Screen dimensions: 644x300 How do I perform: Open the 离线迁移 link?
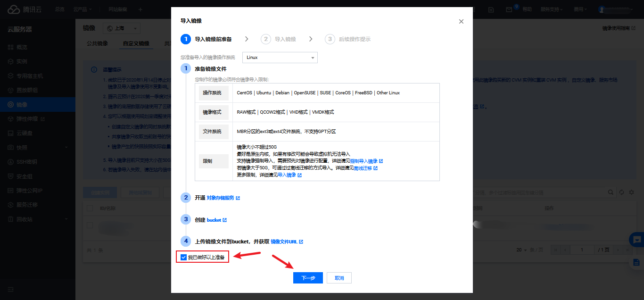365,168
